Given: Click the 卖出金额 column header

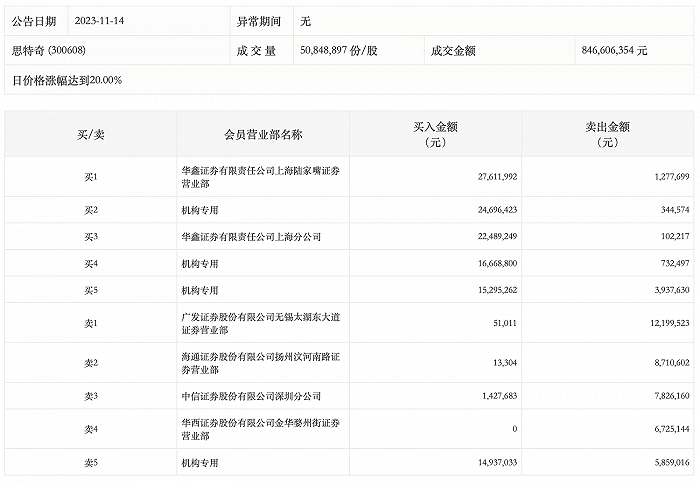Looking at the screenshot, I should [x=607, y=134].
